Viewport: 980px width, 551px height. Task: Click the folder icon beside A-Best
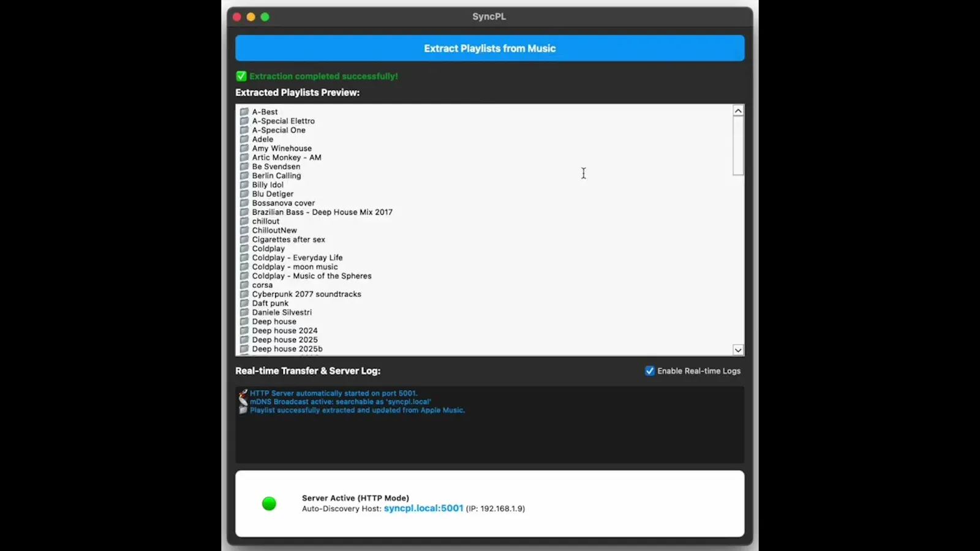point(244,112)
